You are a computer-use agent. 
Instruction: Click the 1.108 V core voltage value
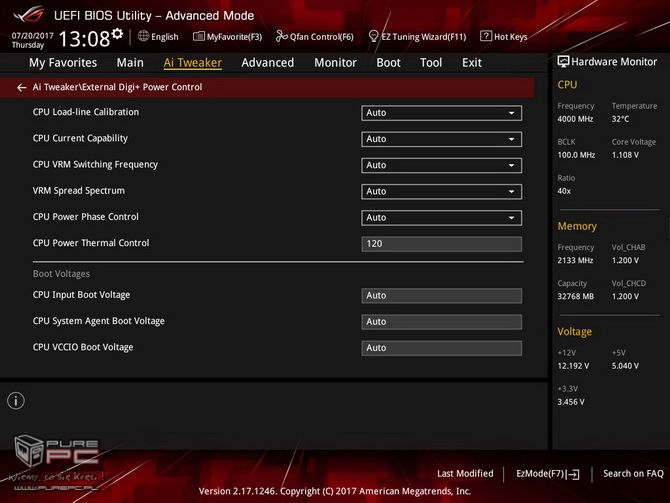click(625, 155)
